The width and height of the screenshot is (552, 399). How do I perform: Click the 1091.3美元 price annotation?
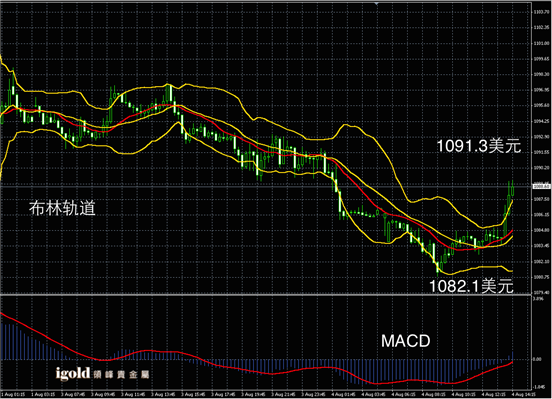[479, 146]
